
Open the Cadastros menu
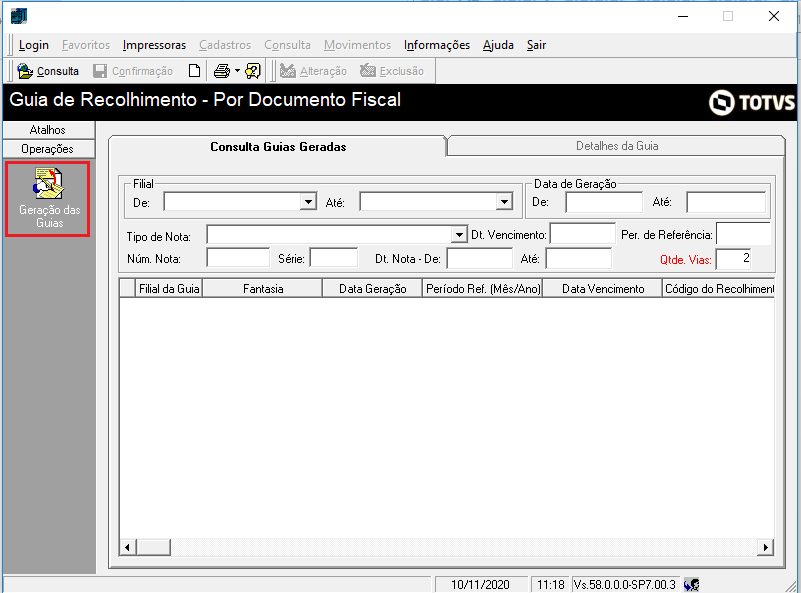[225, 45]
